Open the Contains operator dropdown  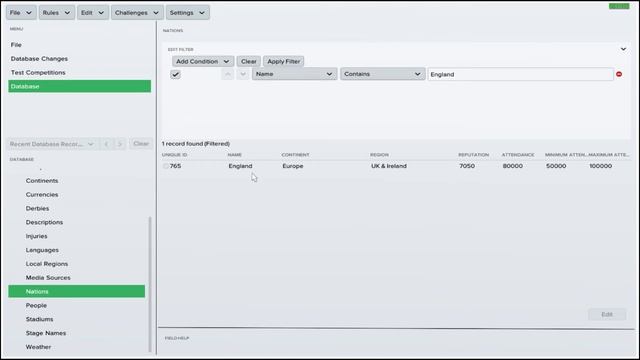[382, 74]
